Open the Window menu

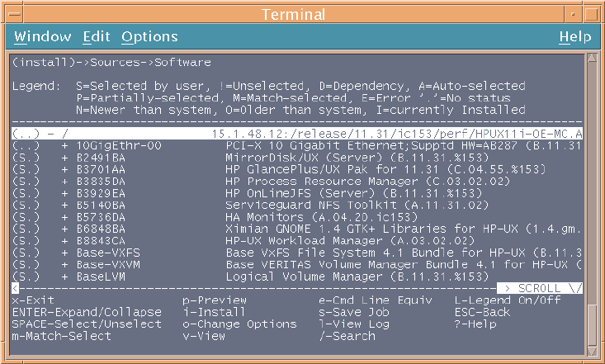42,36
